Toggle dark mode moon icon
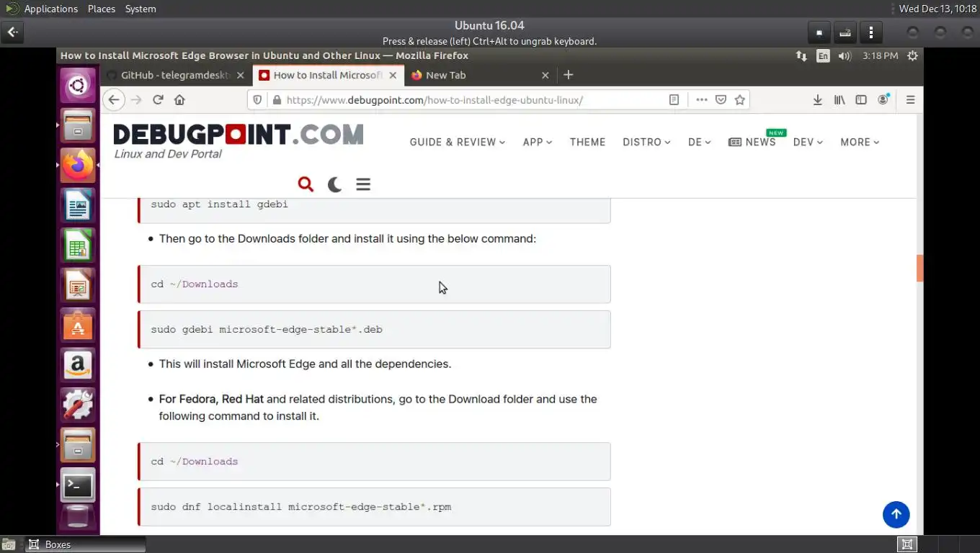 click(334, 184)
